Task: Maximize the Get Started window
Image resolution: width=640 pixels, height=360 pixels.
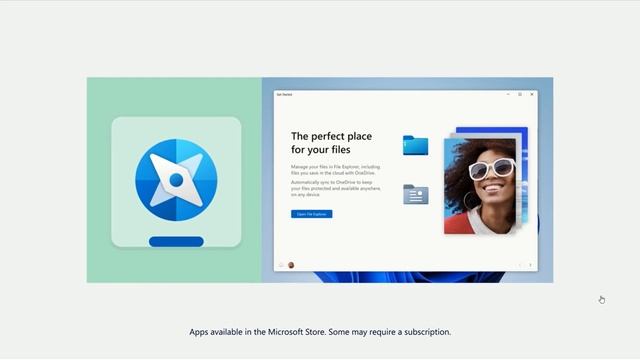Action: coord(520,94)
